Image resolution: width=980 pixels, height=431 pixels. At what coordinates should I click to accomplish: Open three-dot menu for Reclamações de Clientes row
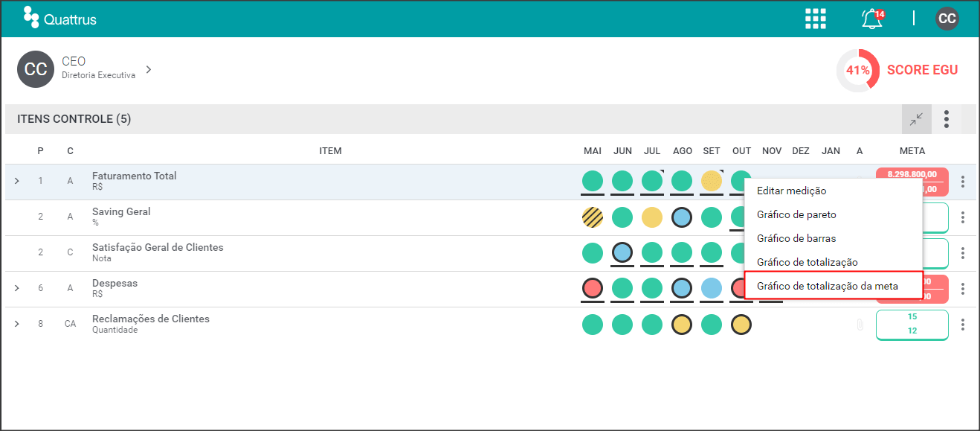[963, 325]
